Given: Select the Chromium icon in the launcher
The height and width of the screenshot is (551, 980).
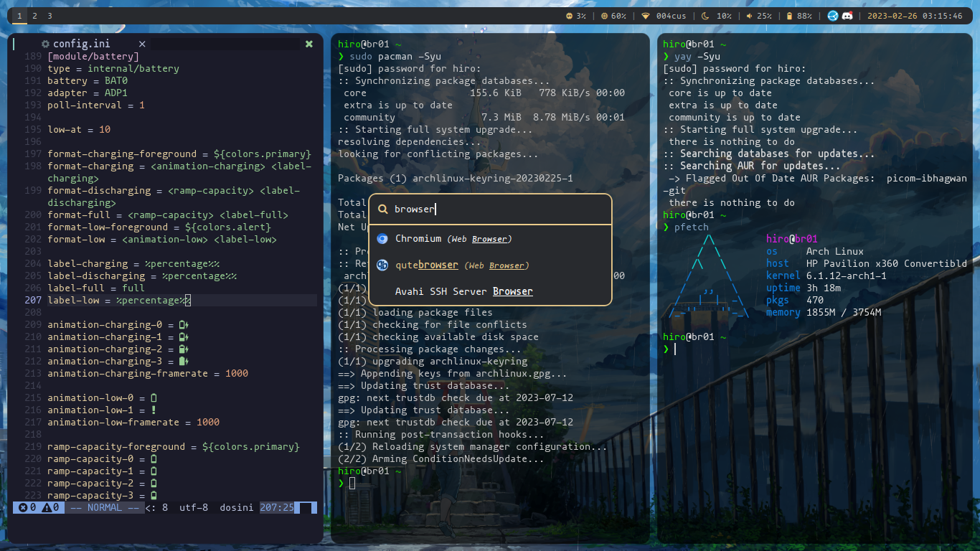Looking at the screenshot, I should (x=383, y=238).
